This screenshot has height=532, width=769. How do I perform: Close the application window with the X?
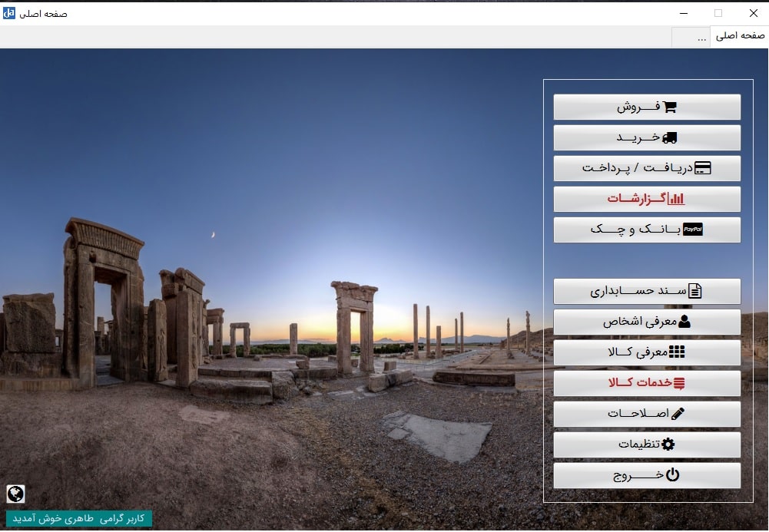753,13
